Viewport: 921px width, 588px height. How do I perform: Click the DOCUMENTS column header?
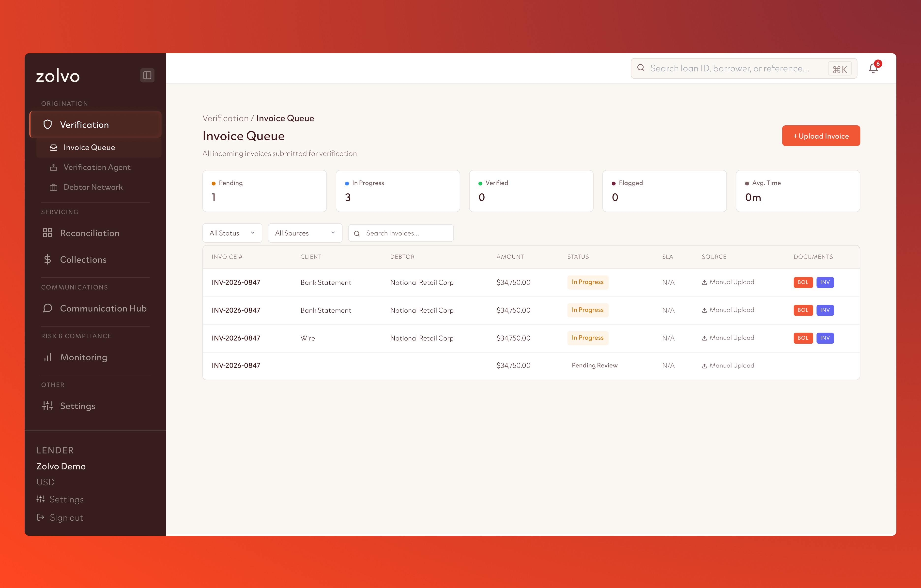tap(813, 257)
